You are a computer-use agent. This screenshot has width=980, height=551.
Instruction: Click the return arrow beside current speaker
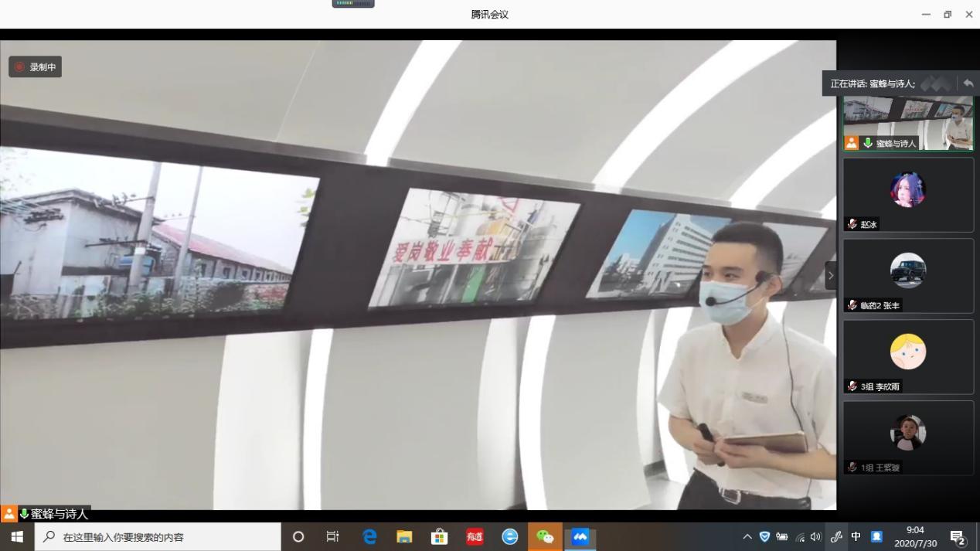pos(968,83)
